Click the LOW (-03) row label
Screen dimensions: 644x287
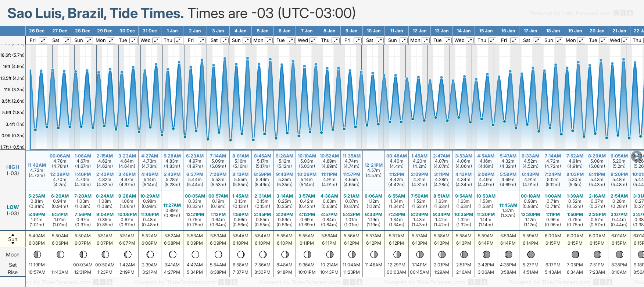[x=13, y=210]
